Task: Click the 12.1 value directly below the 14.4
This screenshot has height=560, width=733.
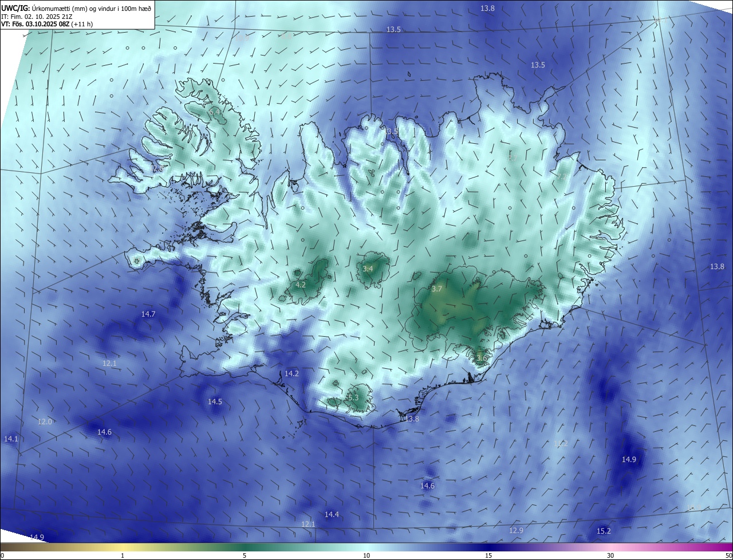Action: (308, 524)
